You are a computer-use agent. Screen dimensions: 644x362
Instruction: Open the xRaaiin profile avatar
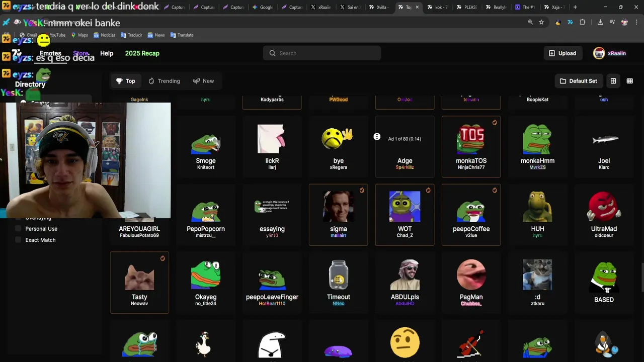pos(599,53)
